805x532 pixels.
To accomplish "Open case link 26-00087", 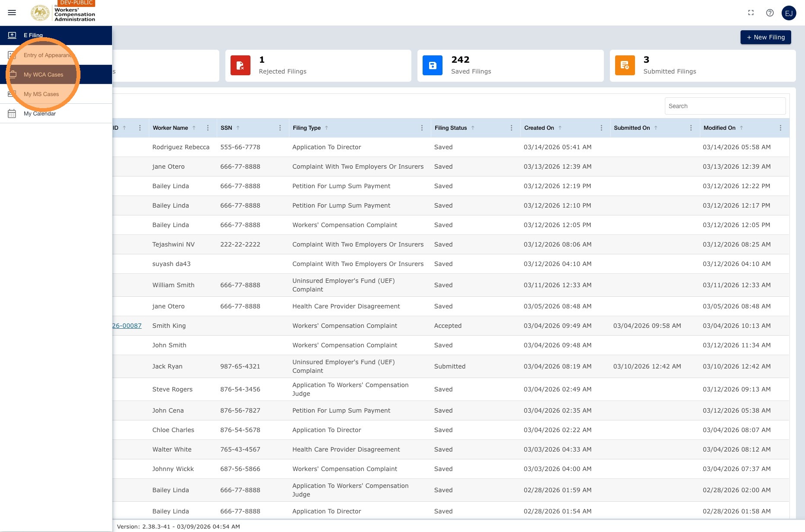I will [x=127, y=326].
